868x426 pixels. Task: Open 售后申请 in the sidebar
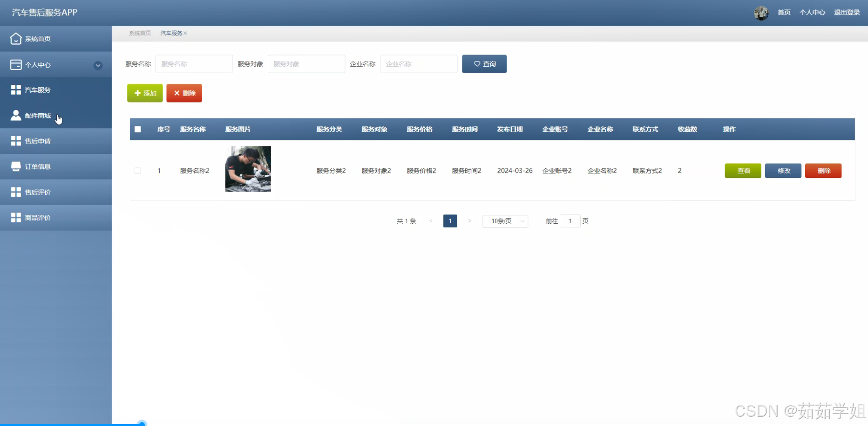tap(56, 141)
